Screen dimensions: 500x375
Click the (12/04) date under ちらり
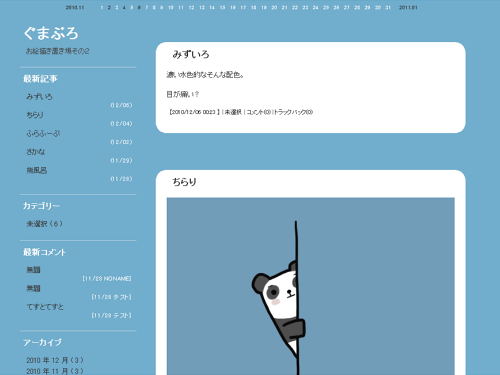tap(121, 124)
